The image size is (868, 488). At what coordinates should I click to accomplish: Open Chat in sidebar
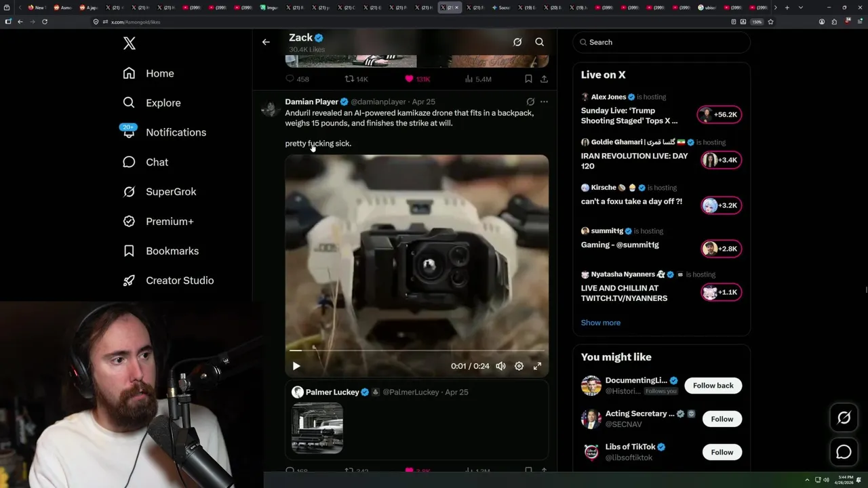[145, 162]
